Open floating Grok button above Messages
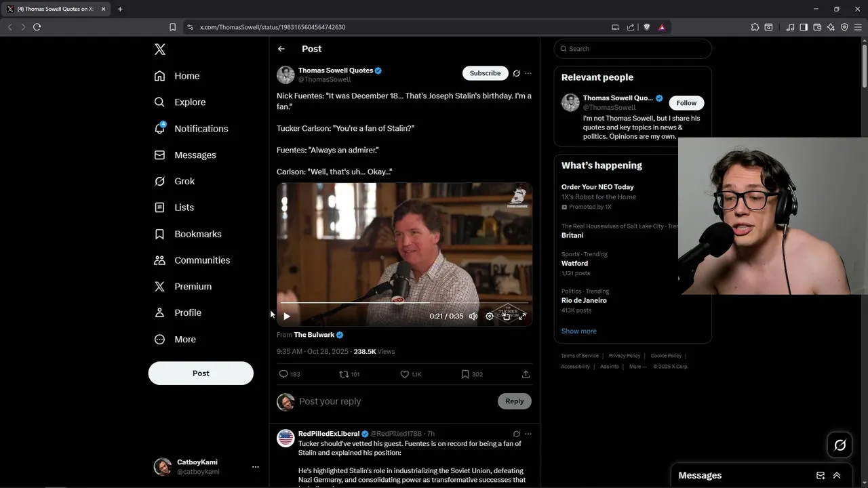Screen dimensions: 868x488 pos(840,445)
